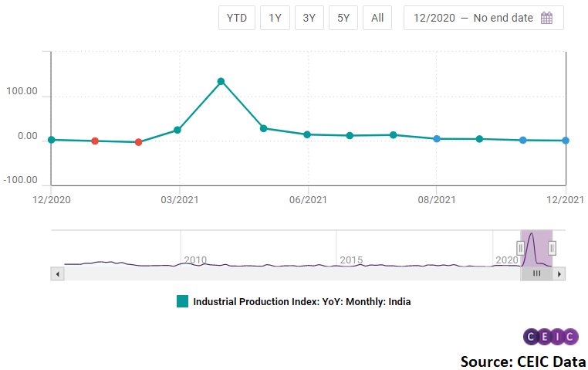
Task: Click the -100.00 y-axis label
Action: pos(20,180)
